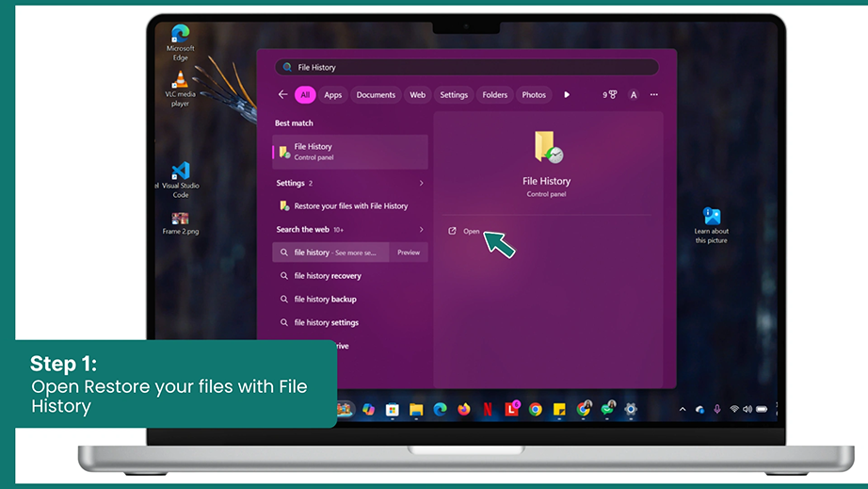Open VLC media player desktop shortcut

(x=180, y=89)
